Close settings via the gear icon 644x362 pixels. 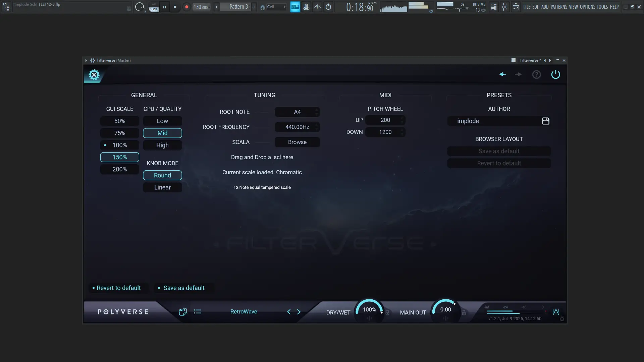(x=94, y=74)
